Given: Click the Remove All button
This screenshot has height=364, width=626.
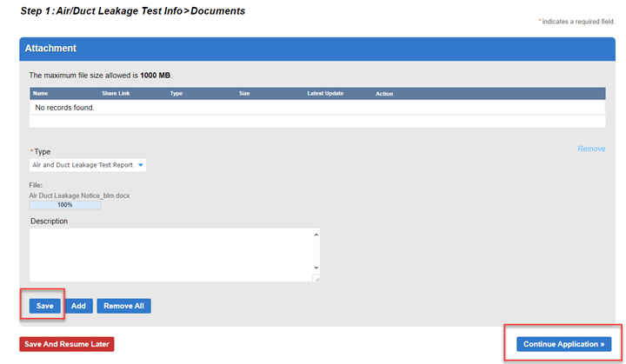Looking at the screenshot, I should coord(123,306).
